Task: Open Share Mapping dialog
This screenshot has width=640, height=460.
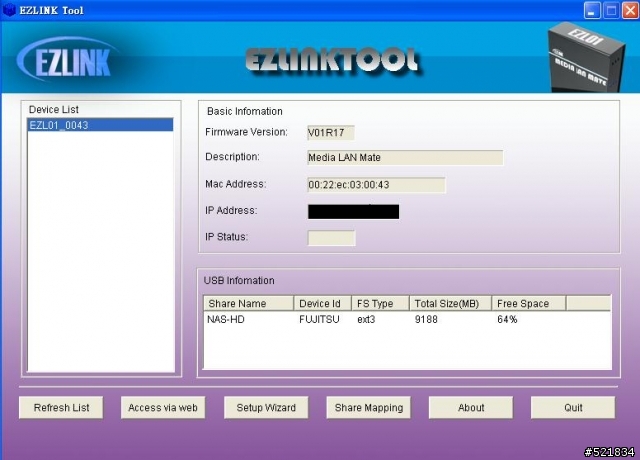Action: [x=369, y=407]
